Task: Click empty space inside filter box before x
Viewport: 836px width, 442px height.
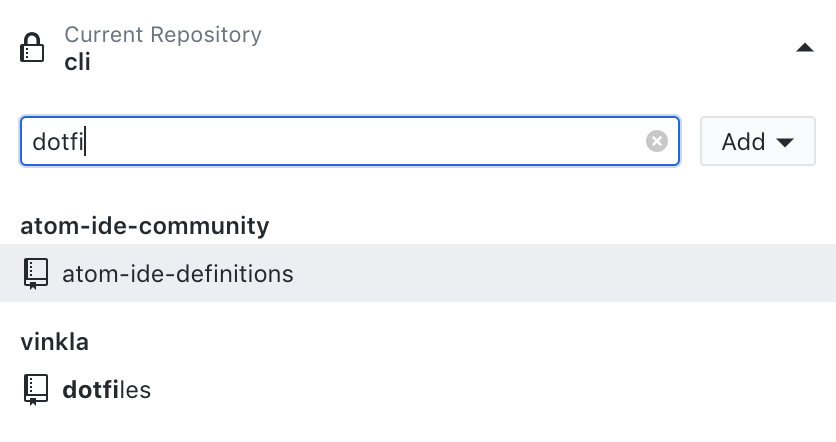Action: click(x=400, y=142)
